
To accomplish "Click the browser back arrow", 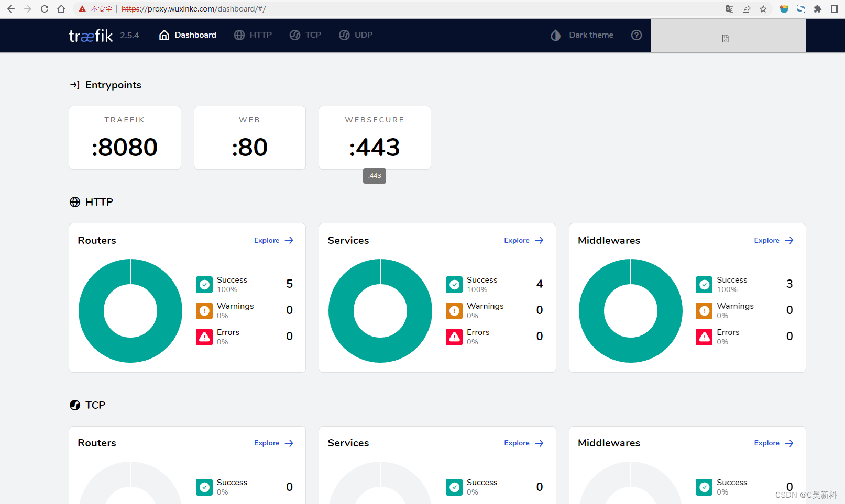I will (x=11, y=9).
